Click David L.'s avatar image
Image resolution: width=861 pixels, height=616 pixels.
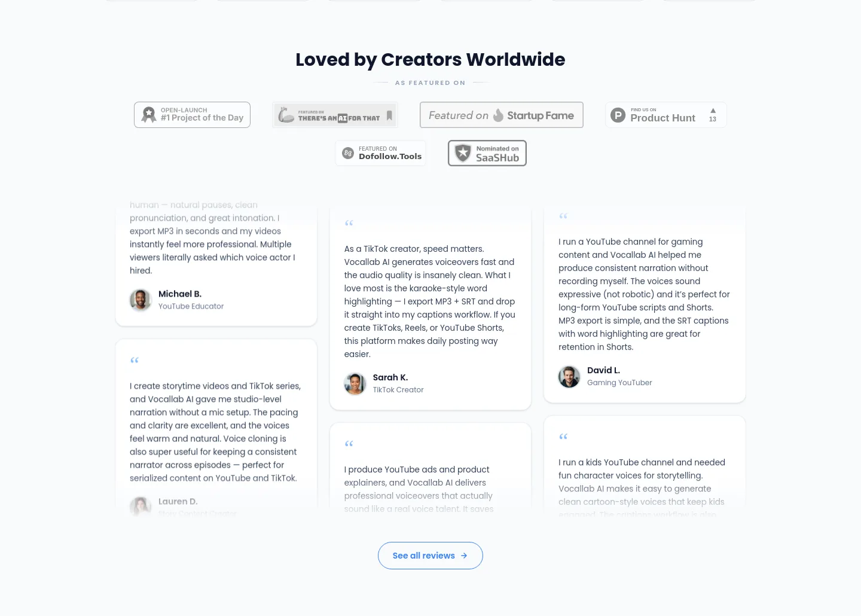569,376
